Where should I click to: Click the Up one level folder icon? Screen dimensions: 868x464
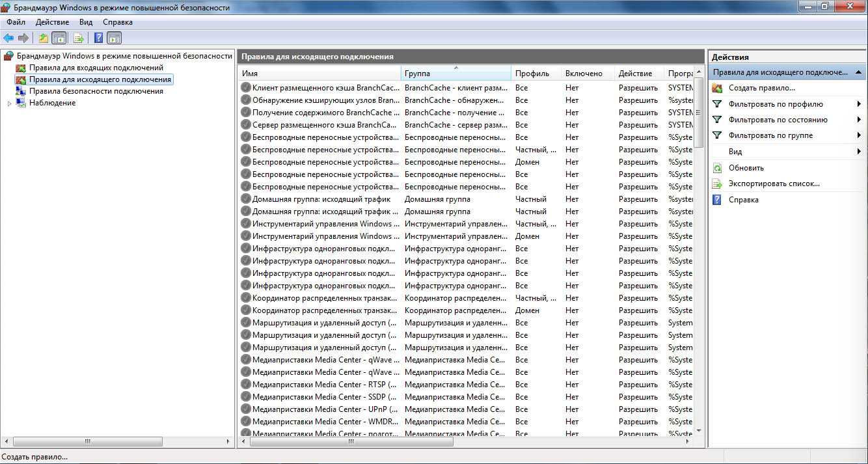click(x=44, y=38)
